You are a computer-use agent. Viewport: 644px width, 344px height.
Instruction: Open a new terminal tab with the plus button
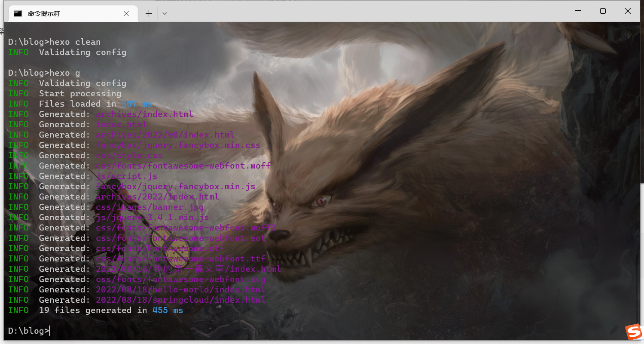pos(148,13)
